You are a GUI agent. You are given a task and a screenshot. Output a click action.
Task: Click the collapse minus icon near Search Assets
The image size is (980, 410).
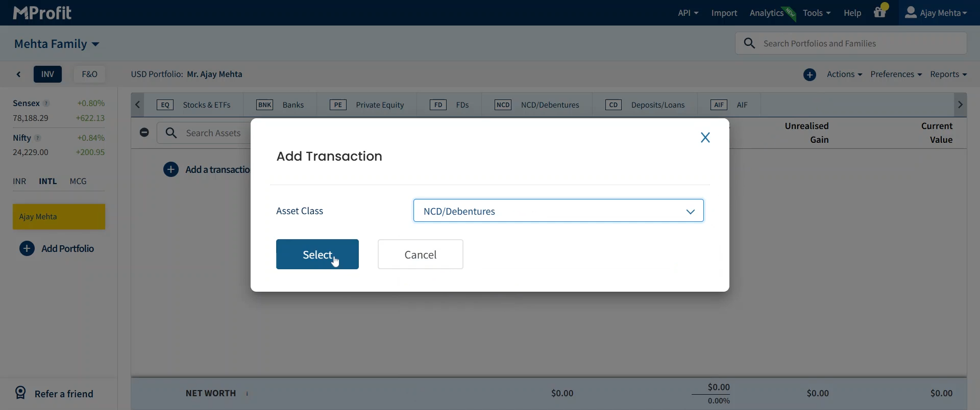pyautogui.click(x=144, y=133)
